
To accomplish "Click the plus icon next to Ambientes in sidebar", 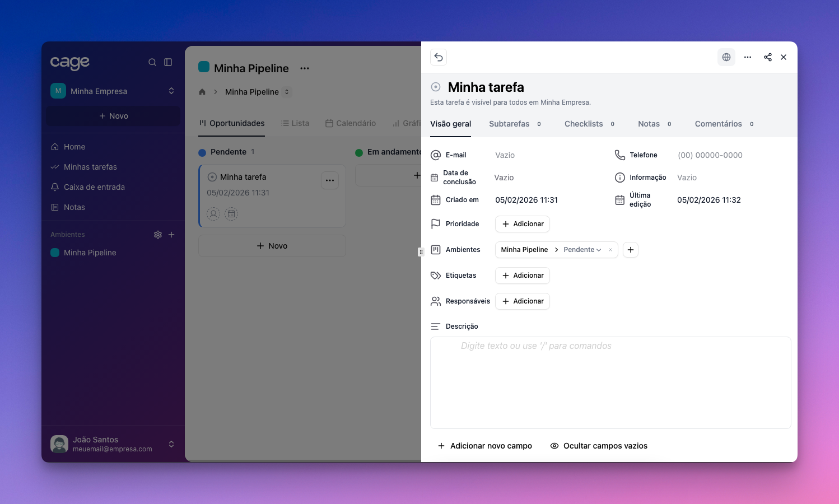I will pos(171,235).
